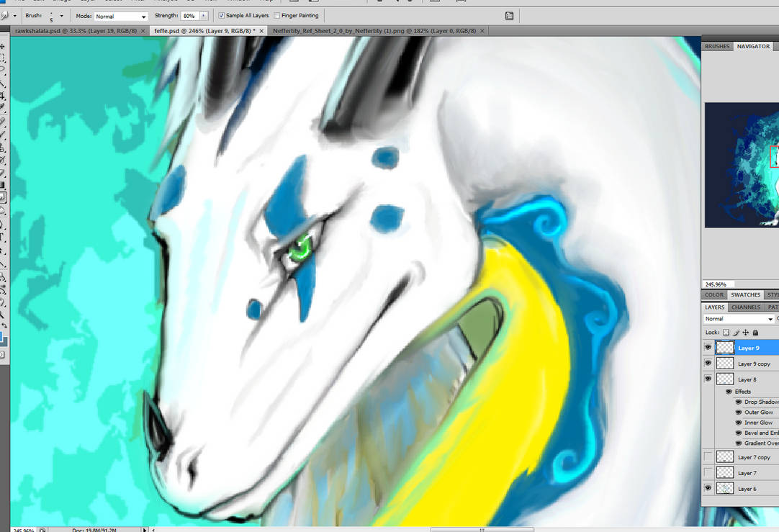The height and width of the screenshot is (532, 779).
Task: Select the Crop tool
Action: 2,95
